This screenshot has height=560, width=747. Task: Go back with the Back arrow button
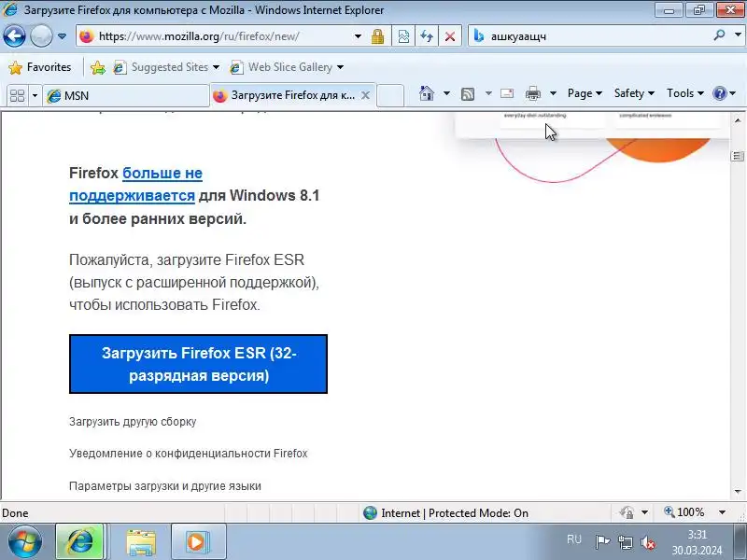[14, 36]
